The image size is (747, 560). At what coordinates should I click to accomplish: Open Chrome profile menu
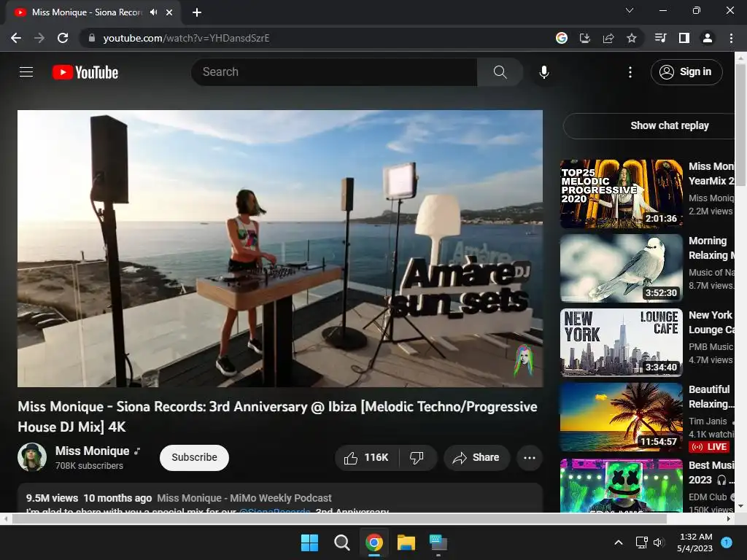coord(708,38)
